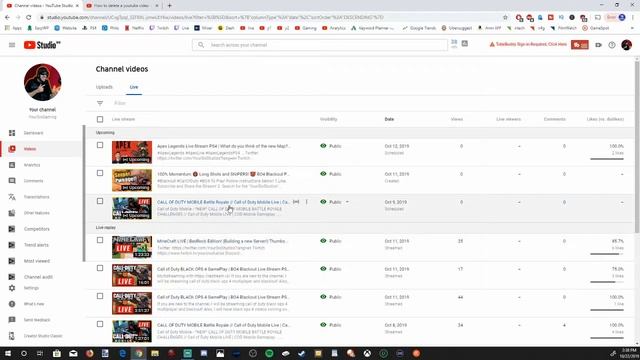This screenshot has height=360, width=640.
Task: Open the Windows Start menu
Action: click(x=8, y=353)
